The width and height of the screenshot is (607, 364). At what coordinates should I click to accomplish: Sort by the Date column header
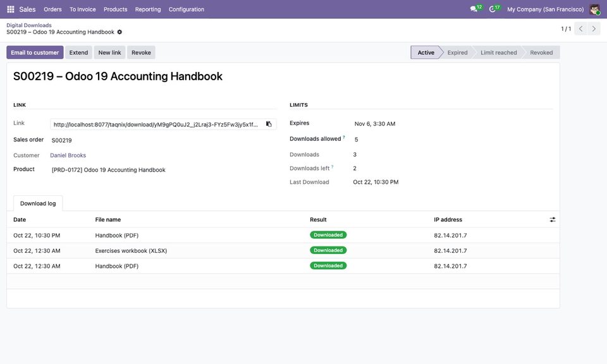[20, 220]
